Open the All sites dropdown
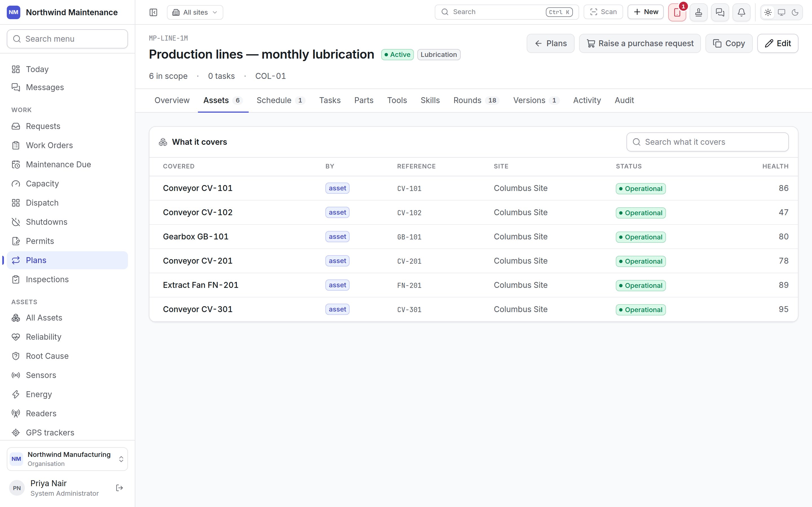 [195, 12]
